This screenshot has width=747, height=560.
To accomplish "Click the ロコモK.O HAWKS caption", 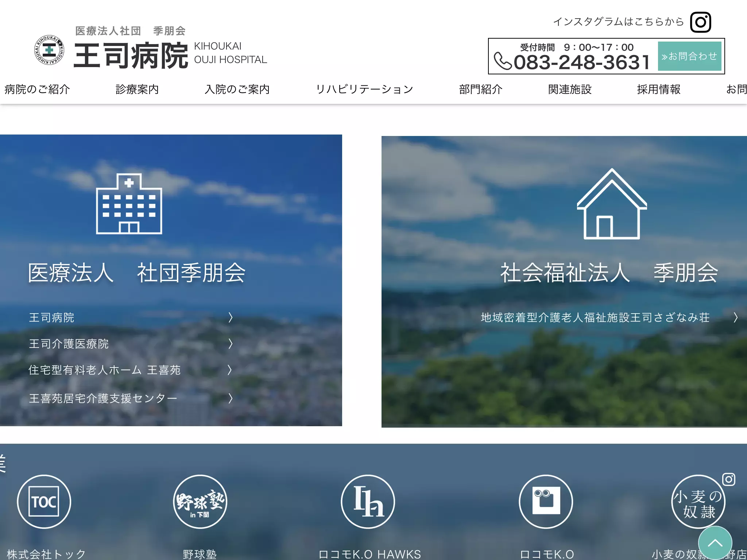I will coord(369,554).
